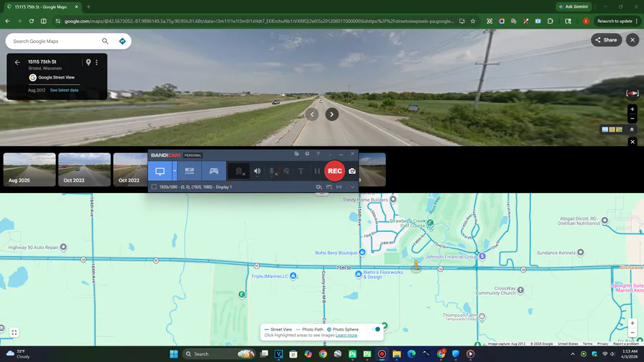Toggle Bandicam text overlay tool
Screen dimensions: 644x362
pos(301,171)
